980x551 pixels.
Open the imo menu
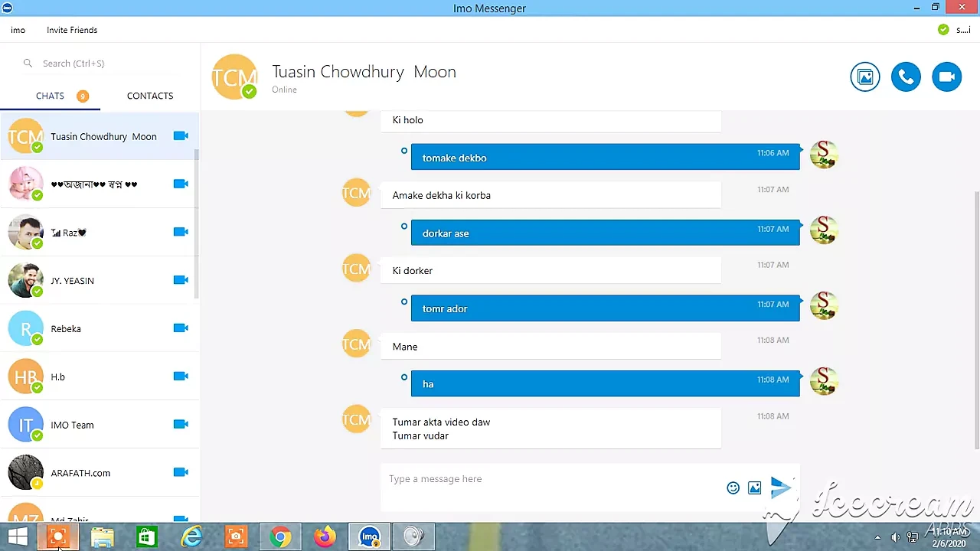(x=18, y=30)
